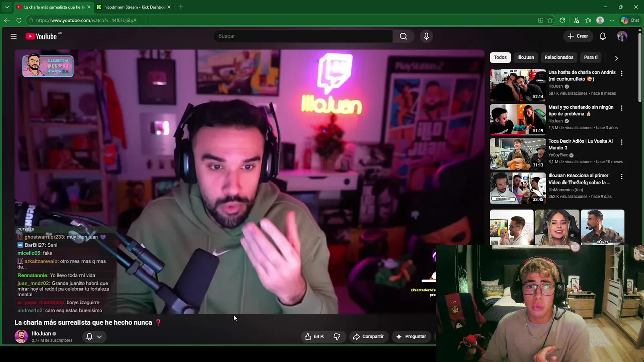The height and width of the screenshot is (362, 644).
Task: Open the 31:13 duration video thumbnail
Action: pos(518,154)
